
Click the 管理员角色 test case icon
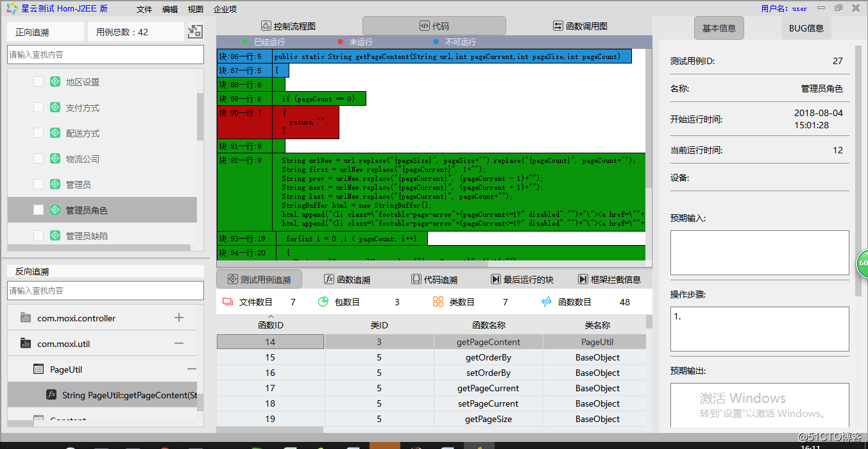pos(55,210)
